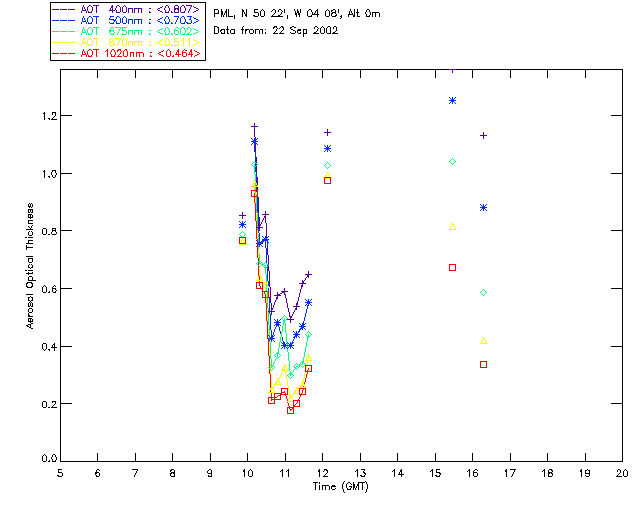Click the x-axis tick label '7'
This screenshot has width=640, height=512.
tap(135, 474)
